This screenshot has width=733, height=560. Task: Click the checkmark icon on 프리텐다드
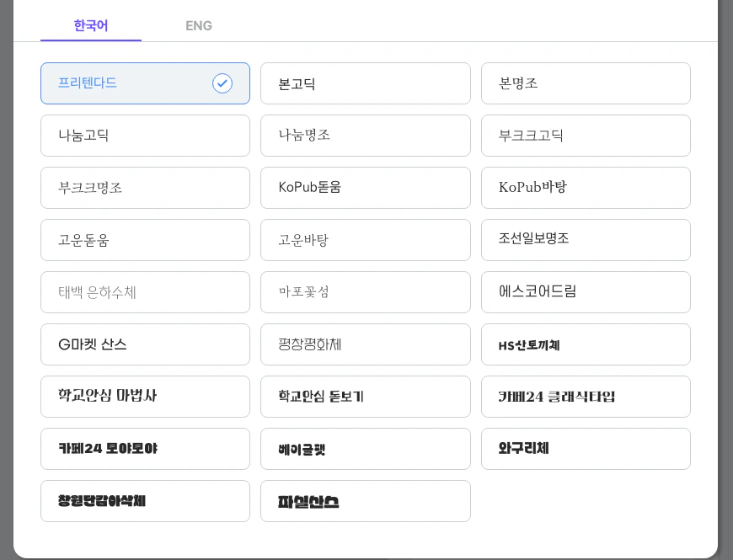222,83
